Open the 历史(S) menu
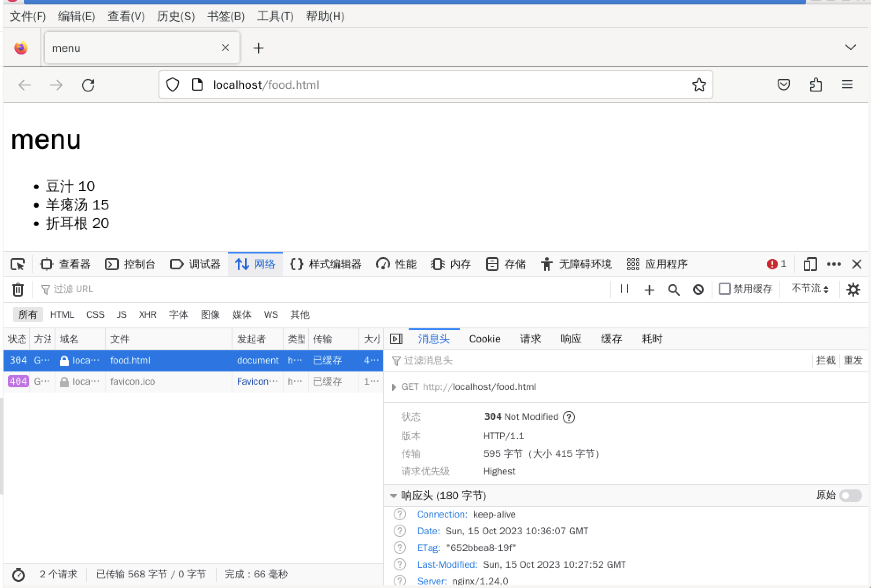Image resolution: width=871 pixels, height=588 pixels. tap(176, 17)
